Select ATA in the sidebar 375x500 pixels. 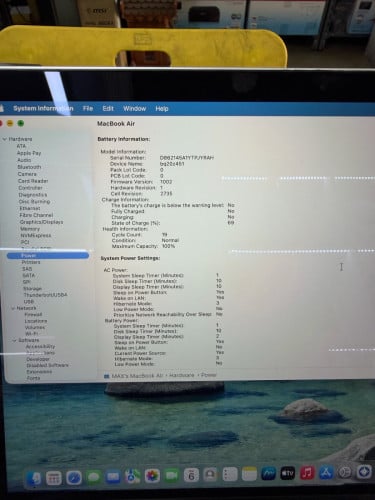[x=21, y=146]
